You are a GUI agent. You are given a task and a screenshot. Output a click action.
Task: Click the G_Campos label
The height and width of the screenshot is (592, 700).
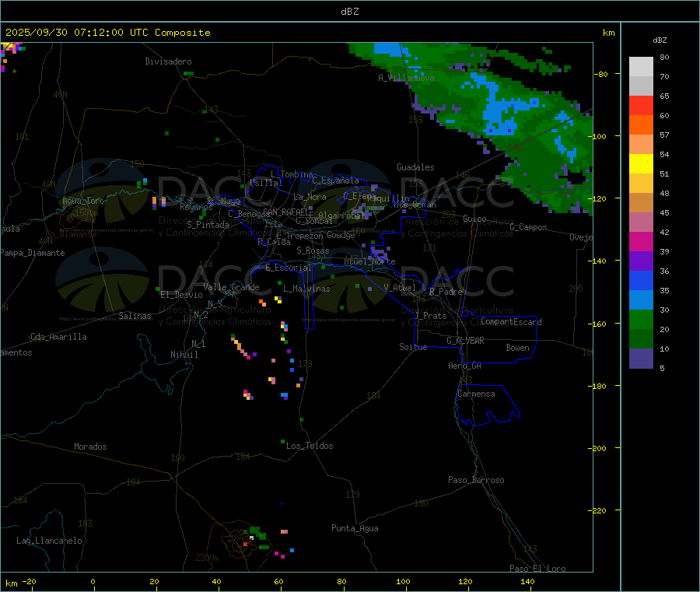pyautogui.click(x=529, y=227)
